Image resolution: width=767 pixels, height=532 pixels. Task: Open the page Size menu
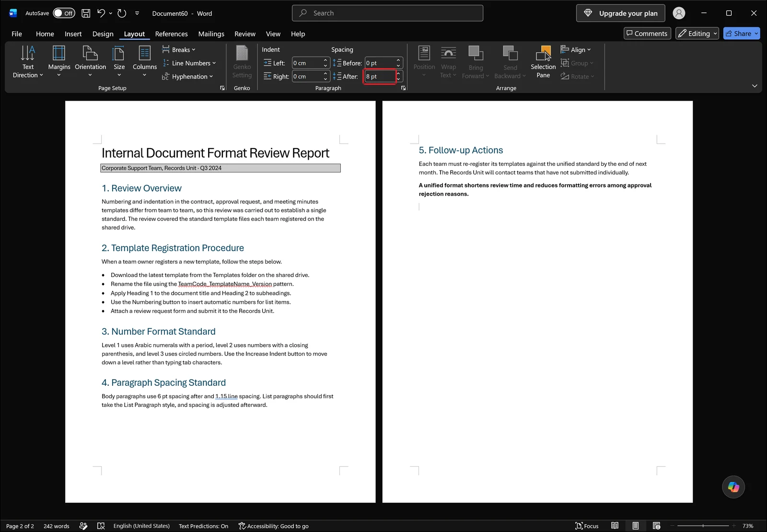click(x=119, y=62)
